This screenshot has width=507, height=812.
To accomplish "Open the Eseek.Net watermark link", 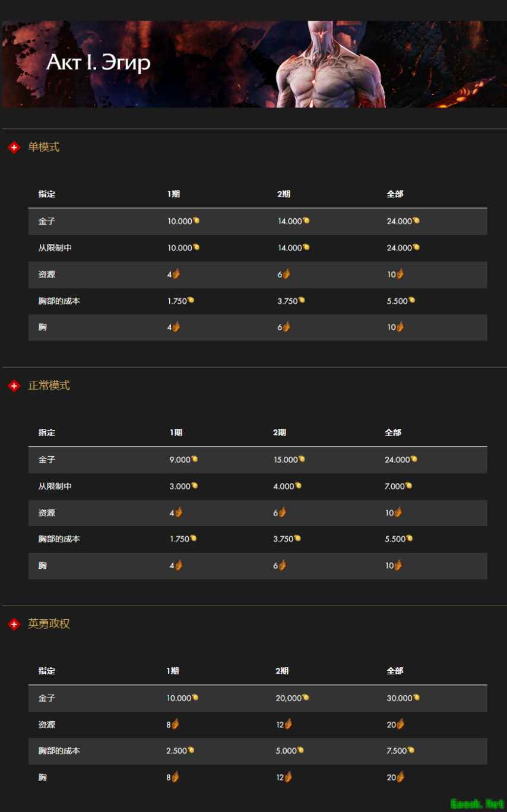I will point(477,804).
